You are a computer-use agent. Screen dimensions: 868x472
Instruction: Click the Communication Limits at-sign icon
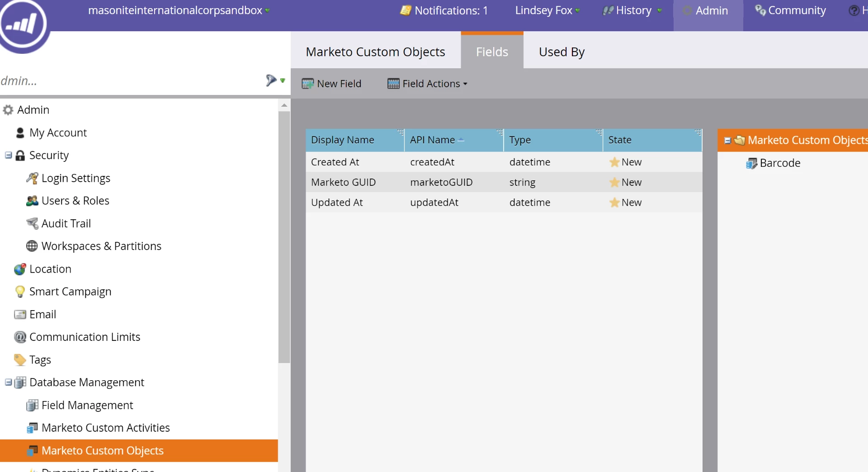20,337
